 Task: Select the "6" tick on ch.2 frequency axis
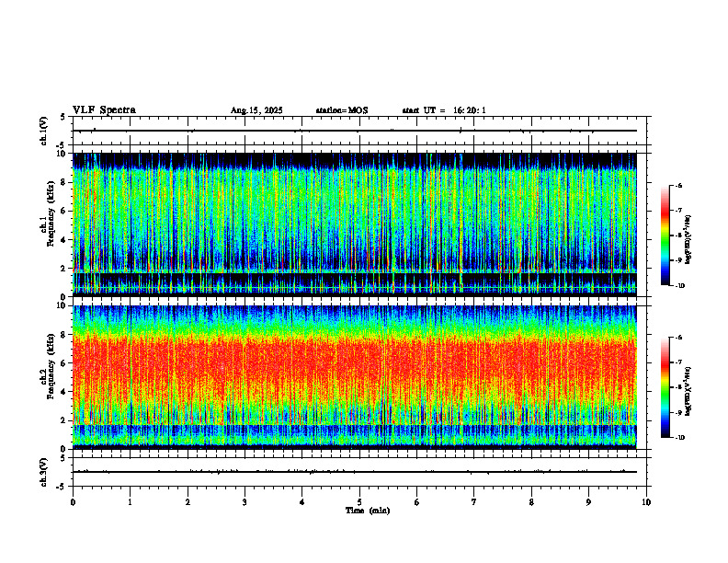(64, 363)
